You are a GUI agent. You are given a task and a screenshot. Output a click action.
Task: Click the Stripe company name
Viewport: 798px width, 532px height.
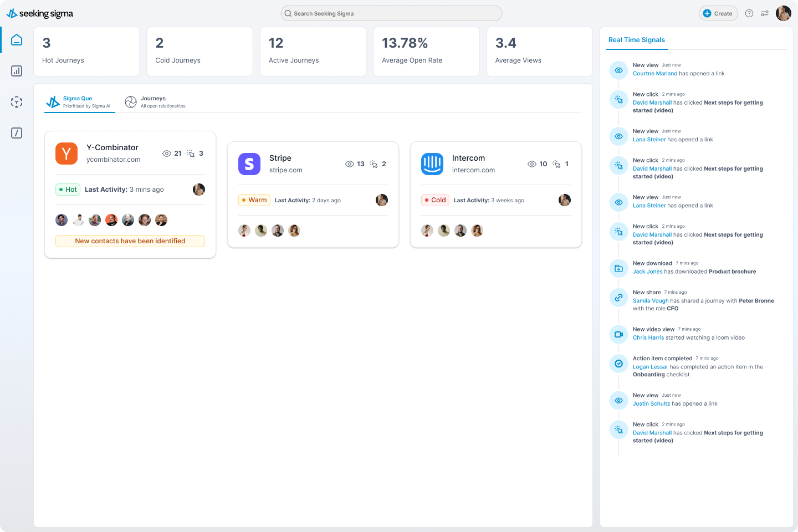click(280, 158)
